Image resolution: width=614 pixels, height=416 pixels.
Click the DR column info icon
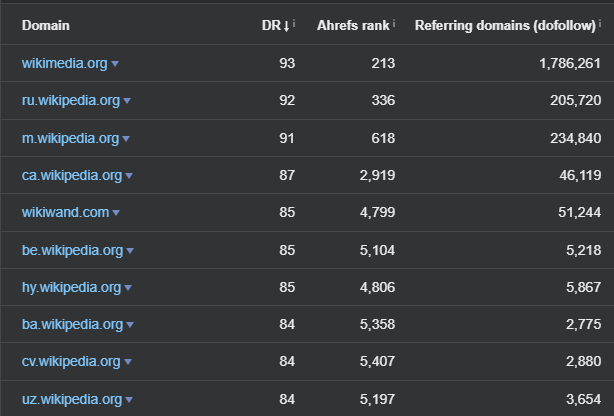pos(294,20)
